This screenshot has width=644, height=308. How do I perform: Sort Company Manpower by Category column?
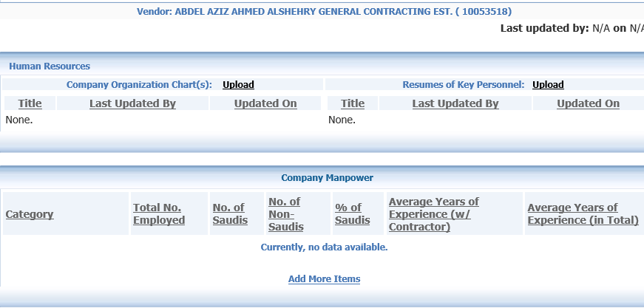click(30, 214)
